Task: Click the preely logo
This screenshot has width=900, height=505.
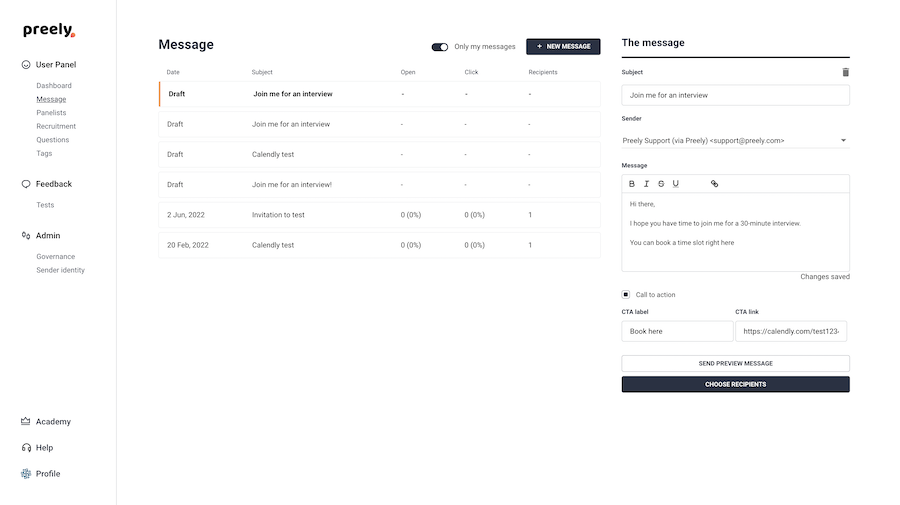Action: click(49, 30)
